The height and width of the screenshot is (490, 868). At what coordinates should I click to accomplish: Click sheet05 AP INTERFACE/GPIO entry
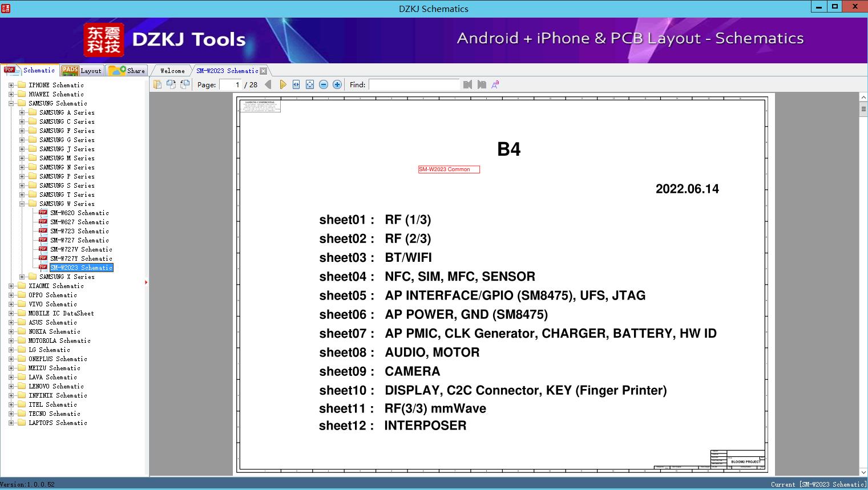[x=482, y=295]
